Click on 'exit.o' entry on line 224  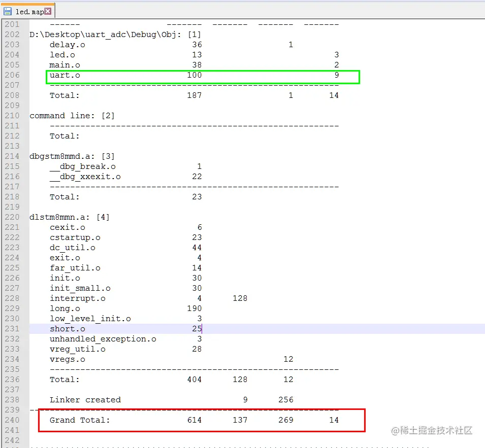[x=64, y=258]
